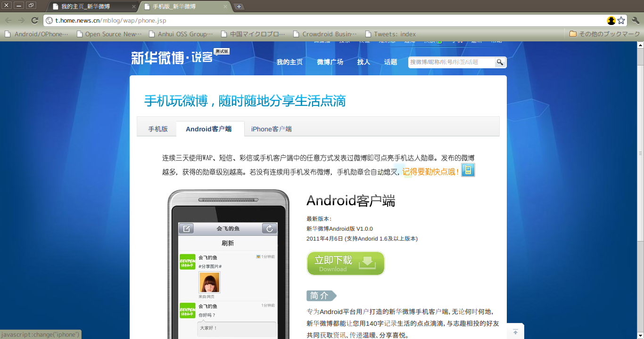Image resolution: width=644 pixels, height=339 pixels.
Task: Open the Tweets: index bookmark
Action: [x=390, y=34]
